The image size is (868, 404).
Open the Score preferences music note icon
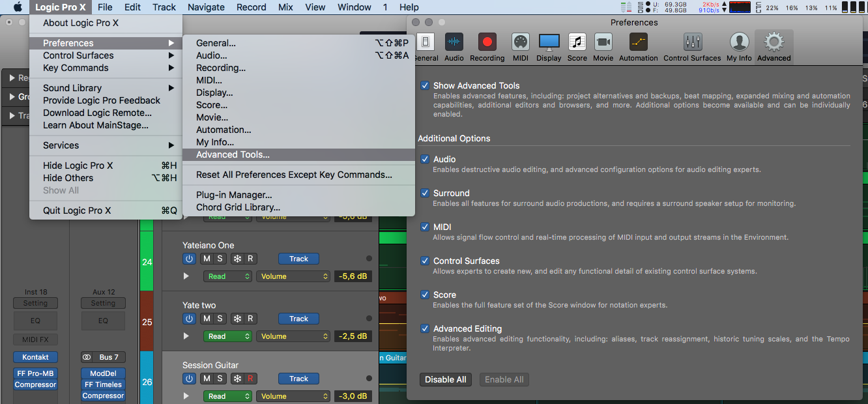577,42
